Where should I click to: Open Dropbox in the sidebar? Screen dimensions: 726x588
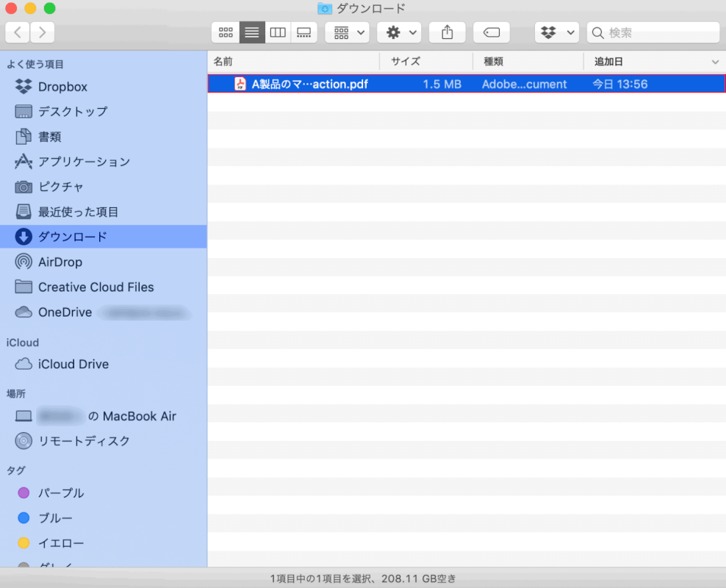point(62,87)
